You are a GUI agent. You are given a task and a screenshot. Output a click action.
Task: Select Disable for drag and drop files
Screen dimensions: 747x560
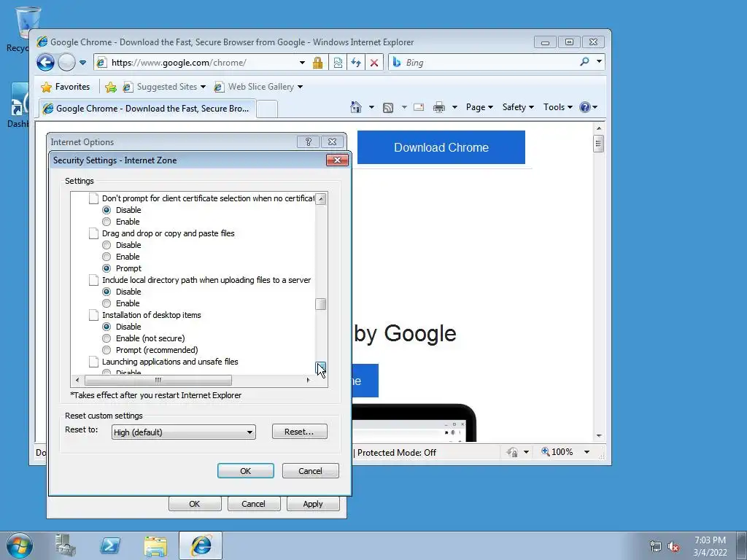107,245
